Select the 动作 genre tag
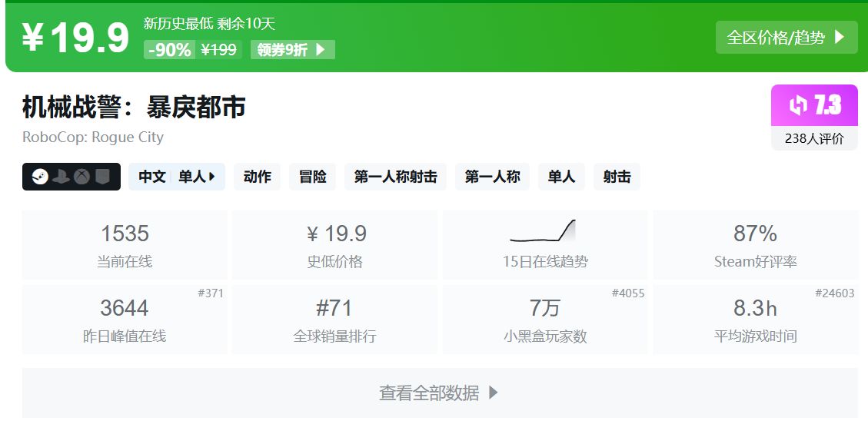The width and height of the screenshot is (868, 434). 257,177
